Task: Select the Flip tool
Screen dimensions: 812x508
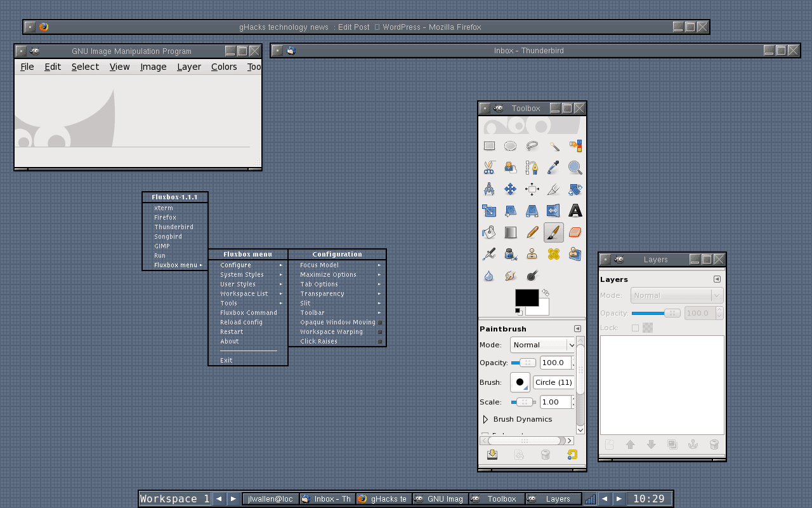Action: click(554, 211)
